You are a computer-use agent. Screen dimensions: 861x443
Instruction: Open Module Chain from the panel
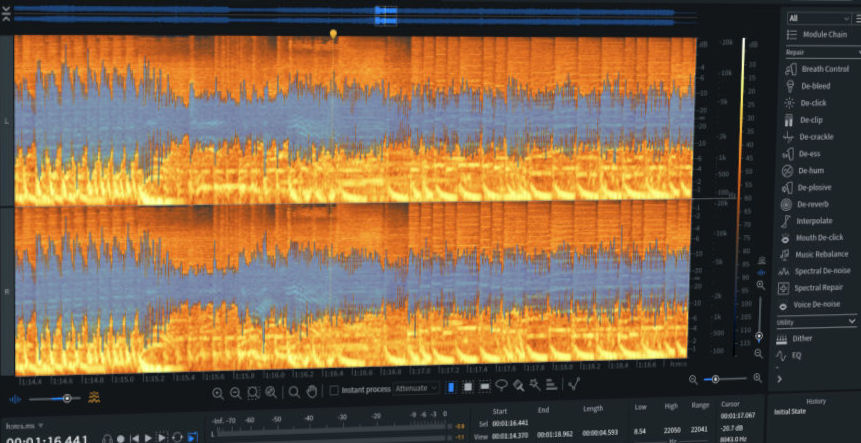823,35
